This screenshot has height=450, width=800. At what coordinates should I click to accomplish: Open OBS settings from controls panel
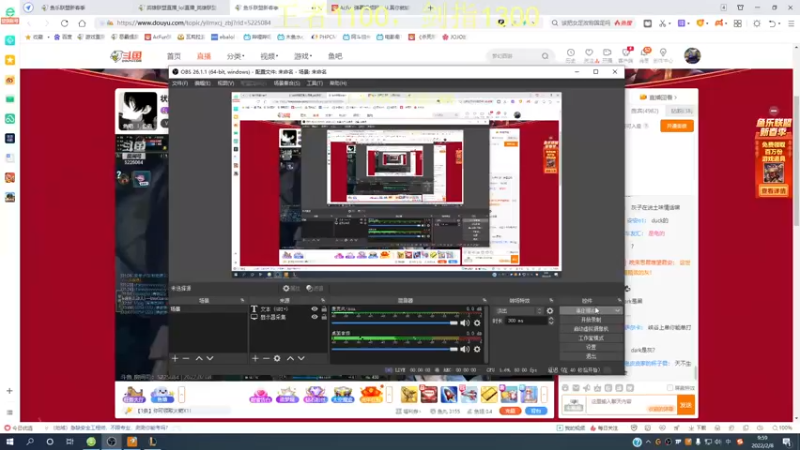[x=591, y=347]
